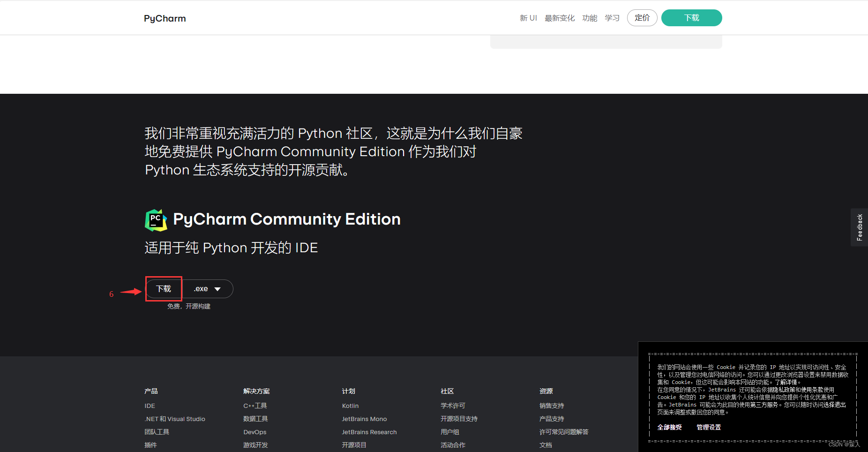Viewport: 868px width, 452px height.
Task: Click 插件 in the 产品 column
Action: pos(150,444)
